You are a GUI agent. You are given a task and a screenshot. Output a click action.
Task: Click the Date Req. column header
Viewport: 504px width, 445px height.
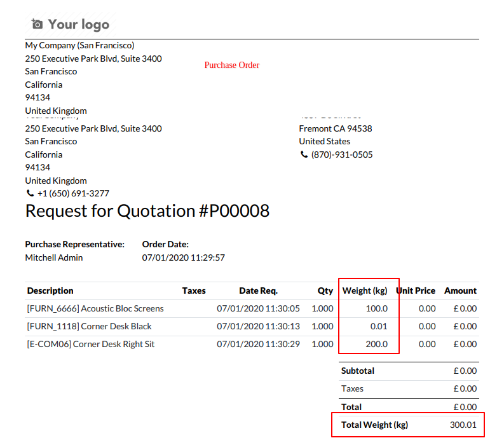[x=259, y=291]
